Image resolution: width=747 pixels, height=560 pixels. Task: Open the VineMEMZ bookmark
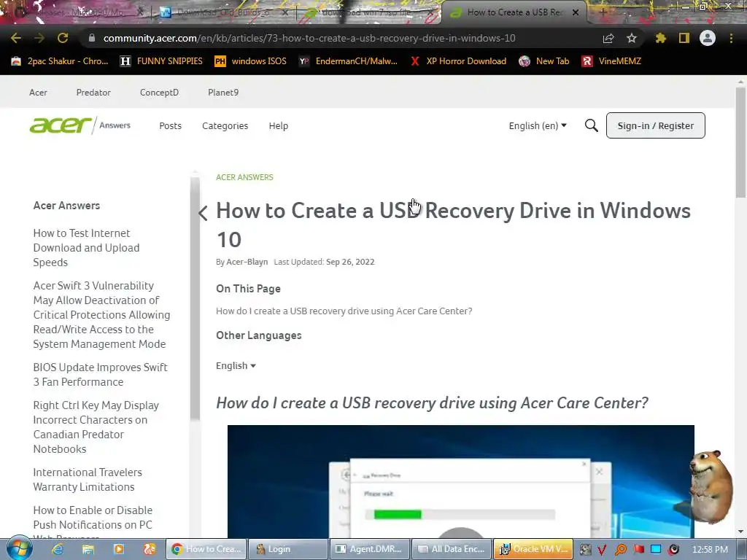pyautogui.click(x=611, y=61)
